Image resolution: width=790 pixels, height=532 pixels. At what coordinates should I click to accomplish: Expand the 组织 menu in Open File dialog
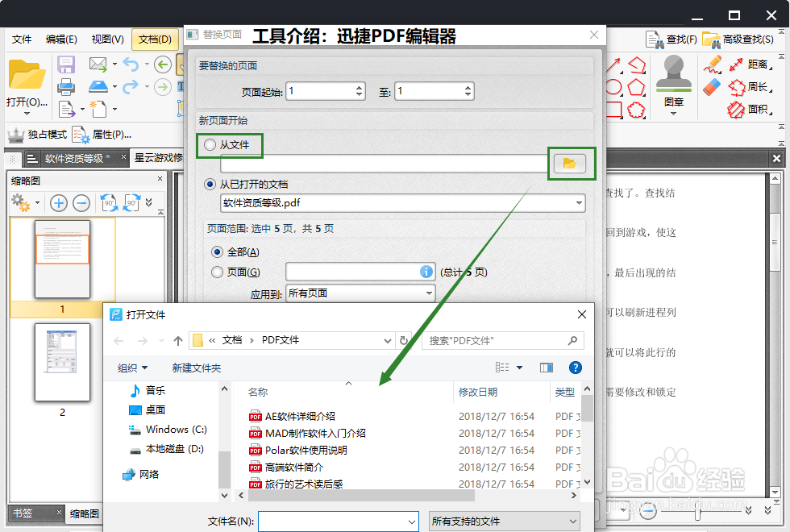point(132,368)
